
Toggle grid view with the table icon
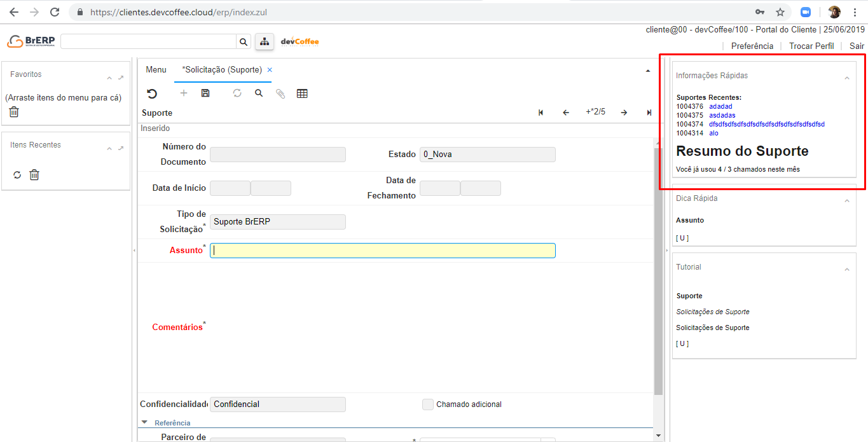tap(302, 93)
